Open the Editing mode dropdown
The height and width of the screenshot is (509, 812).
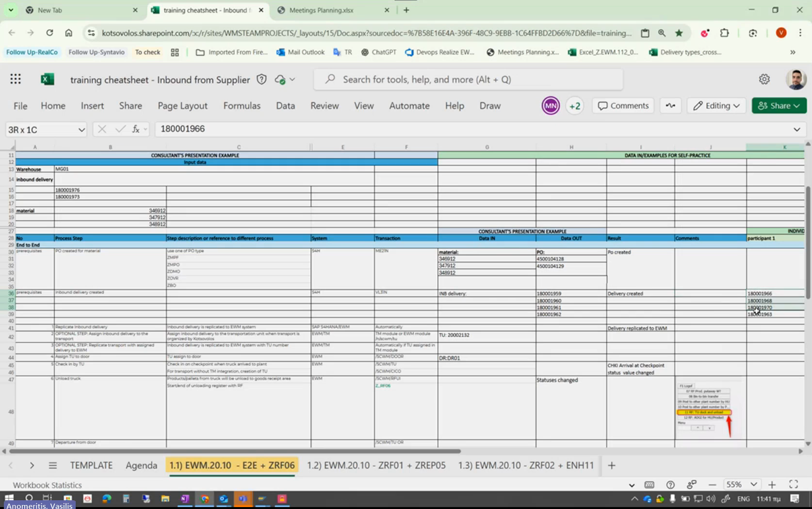pyautogui.click(x=717, y=106)
